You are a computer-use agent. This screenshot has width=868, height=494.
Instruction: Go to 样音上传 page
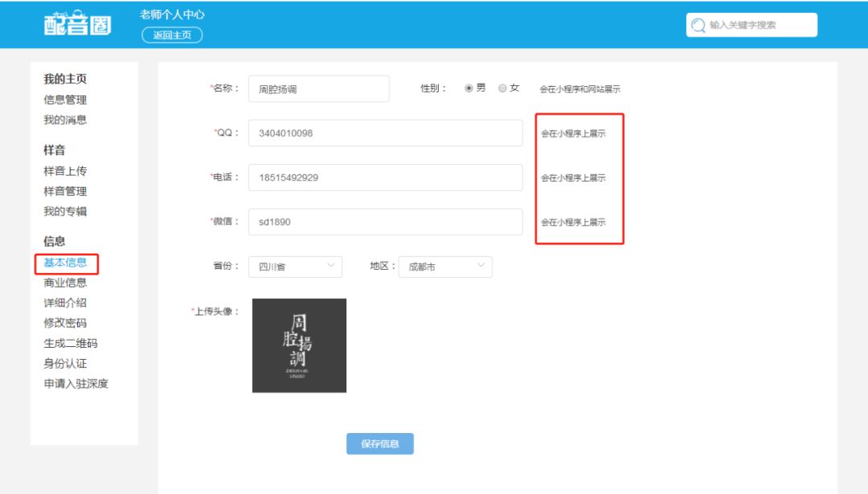tap(65, 171)
